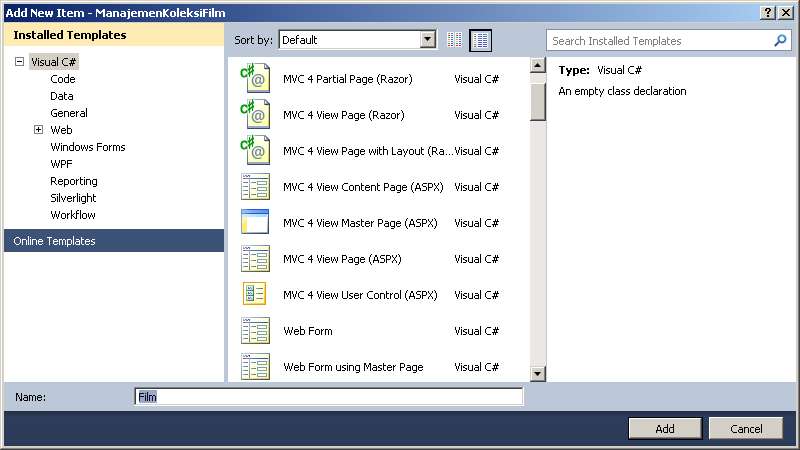This screenshot has width=800, height=450.
Task: Click the MVC 4 View Page (Razor) icon
Action: 255,115
